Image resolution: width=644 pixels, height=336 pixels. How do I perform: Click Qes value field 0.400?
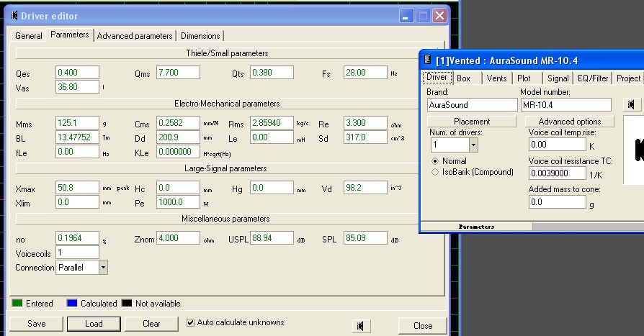click(77, 73)
